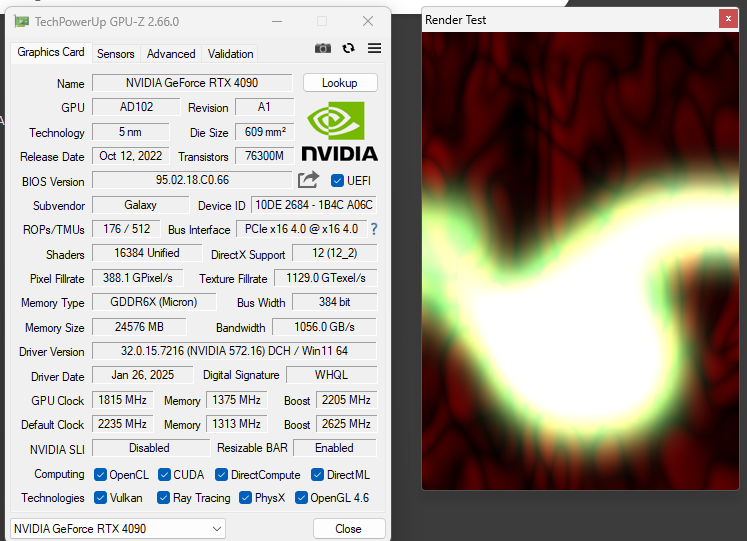The width and height of the screenshot is (747, 541).
Task: Click the Memory Size value 24576 MB
Action: (x=139, y=327)
